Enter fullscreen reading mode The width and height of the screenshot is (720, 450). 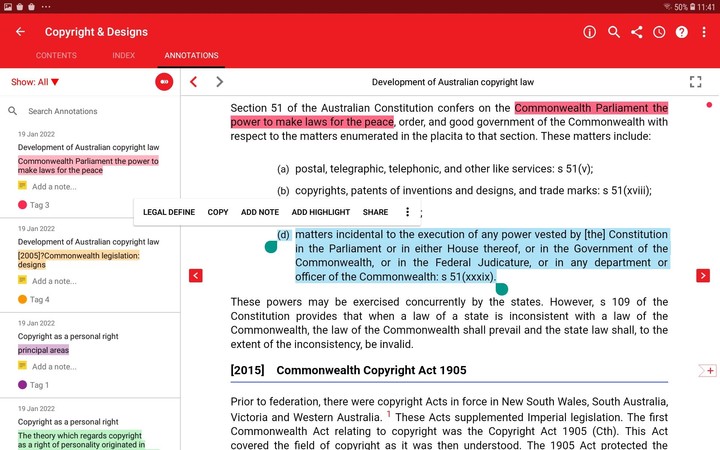click(x=696, y=82)
